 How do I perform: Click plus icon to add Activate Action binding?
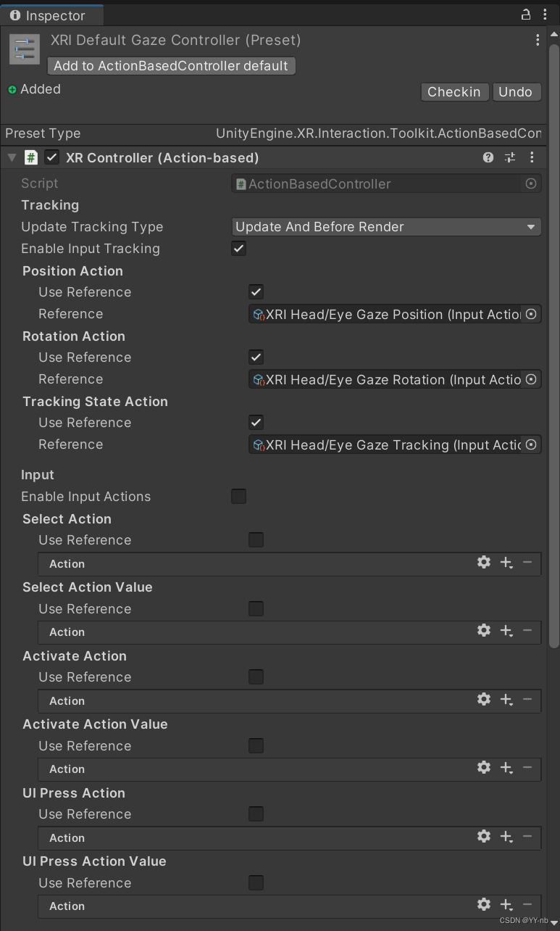click(506, 699)
